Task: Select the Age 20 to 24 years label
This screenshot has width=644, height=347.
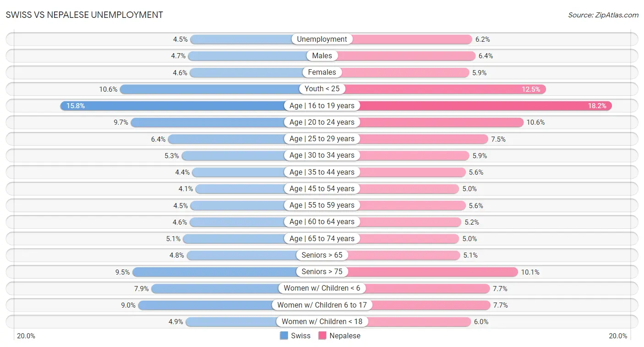Action: 322,122
